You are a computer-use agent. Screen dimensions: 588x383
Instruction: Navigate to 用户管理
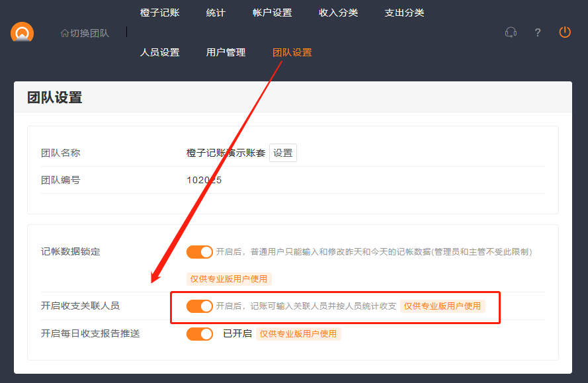click(226, 52)
